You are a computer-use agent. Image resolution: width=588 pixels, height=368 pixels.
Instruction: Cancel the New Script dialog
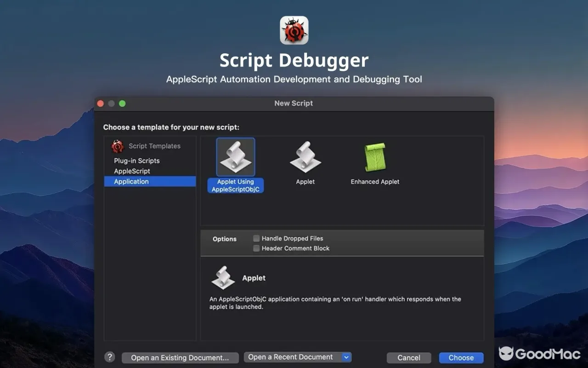pos(409,358)
